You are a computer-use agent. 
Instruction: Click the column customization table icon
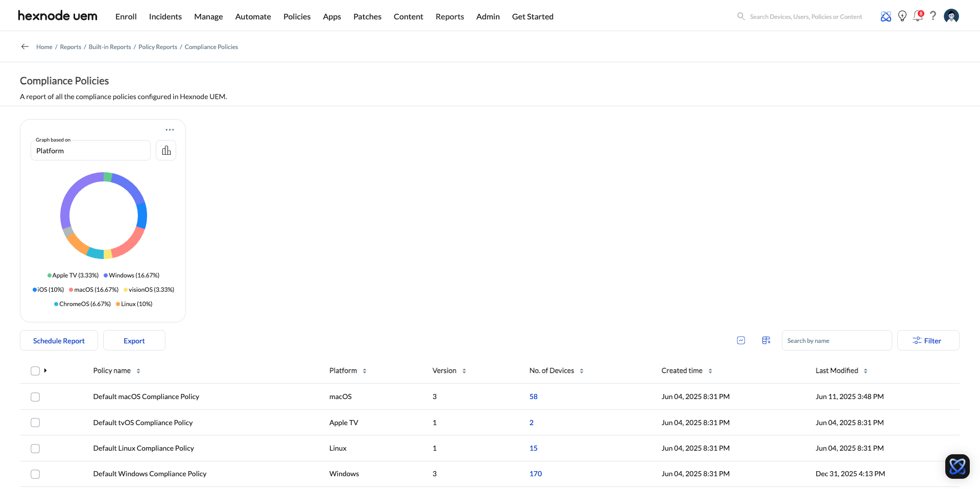click(x=766, y=340)
